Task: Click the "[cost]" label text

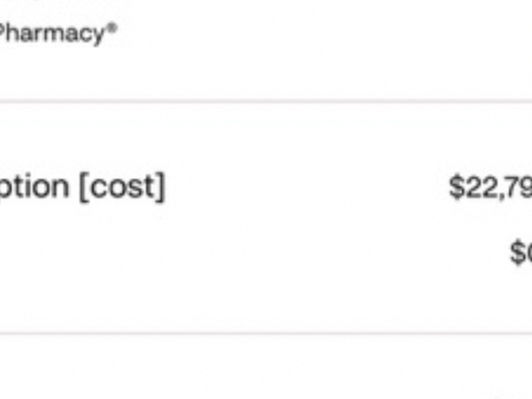Action: (x=121, y=186)
